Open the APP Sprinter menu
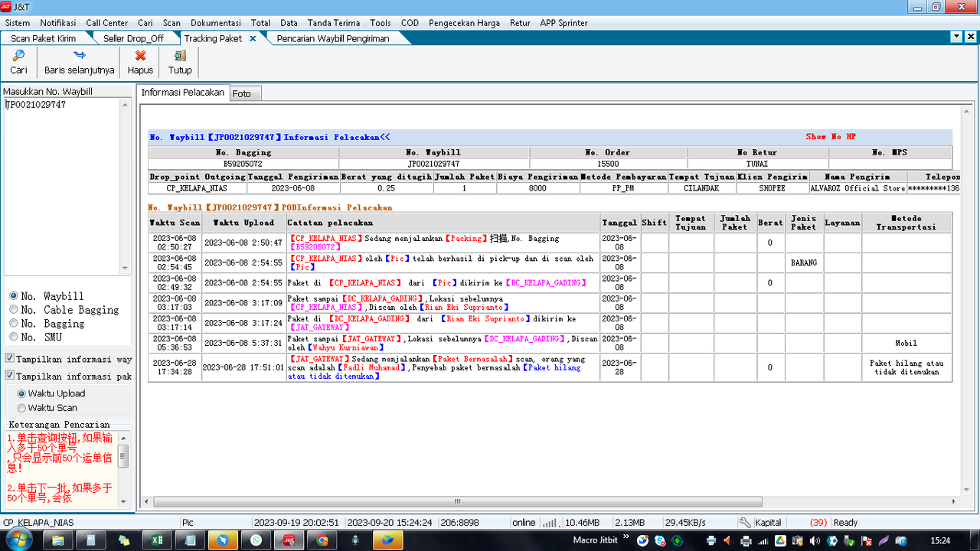 [564, 23]
